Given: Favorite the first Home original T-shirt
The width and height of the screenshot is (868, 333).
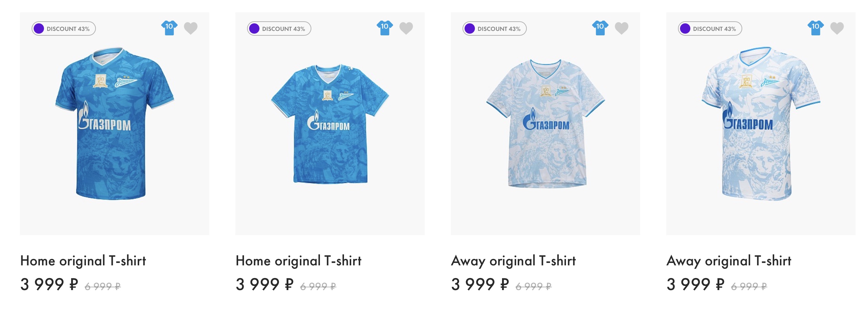Looking at the screenshot, I should click(191, 28).
